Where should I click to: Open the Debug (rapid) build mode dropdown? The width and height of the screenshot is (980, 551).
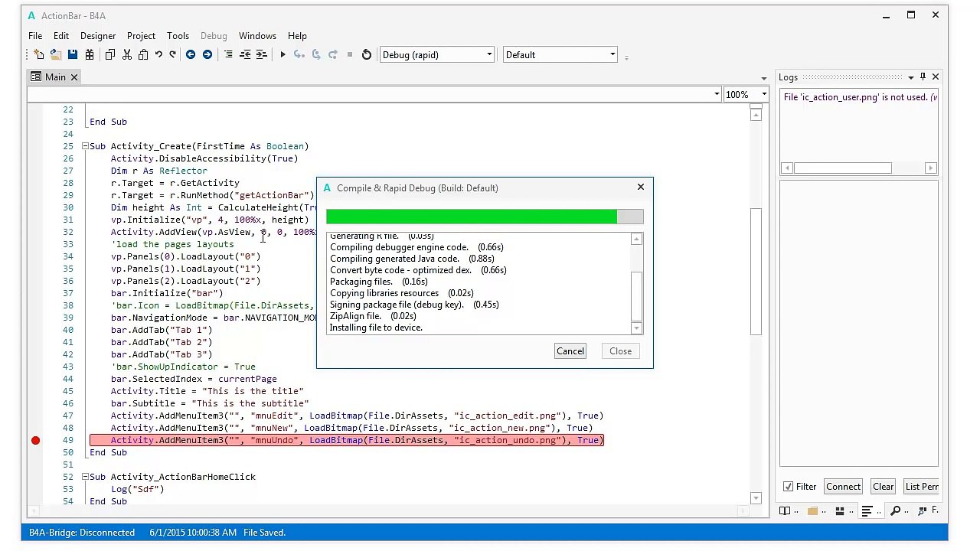click(436, 54)
